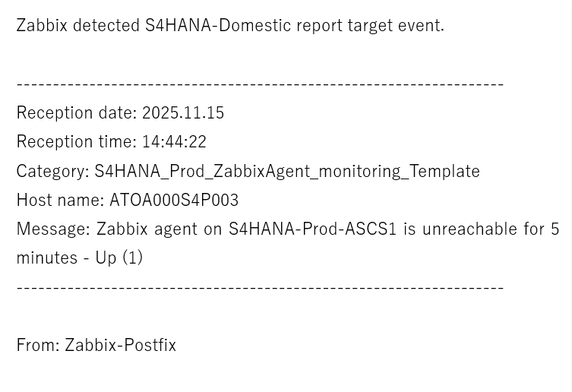Click the 'Reception time:' label
The width and height of the screenshot is (572, 392).
[76, 141]
